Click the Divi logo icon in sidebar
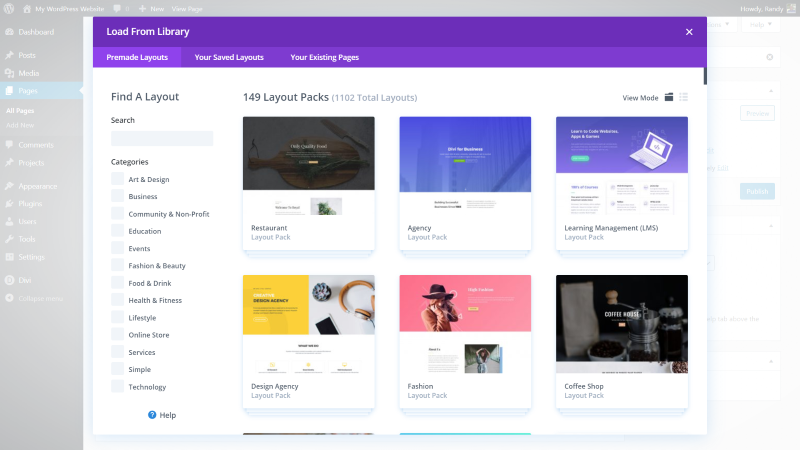 [x=10, y=280]
